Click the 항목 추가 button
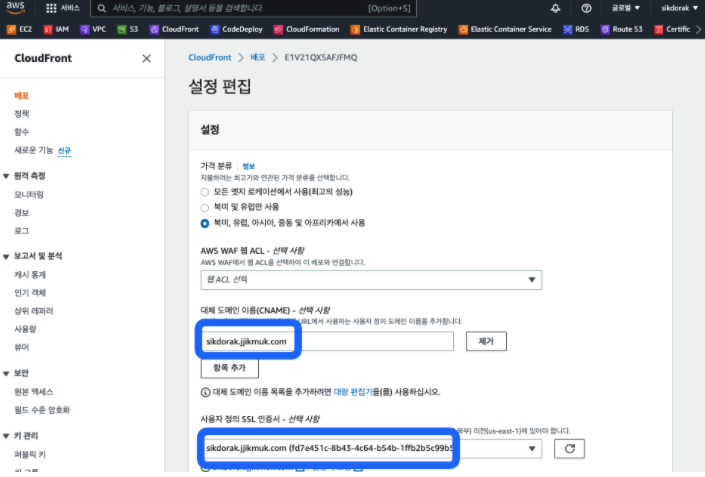Image resolution: width=705 pixels, height=477 pixels. (x=230, y=368)
